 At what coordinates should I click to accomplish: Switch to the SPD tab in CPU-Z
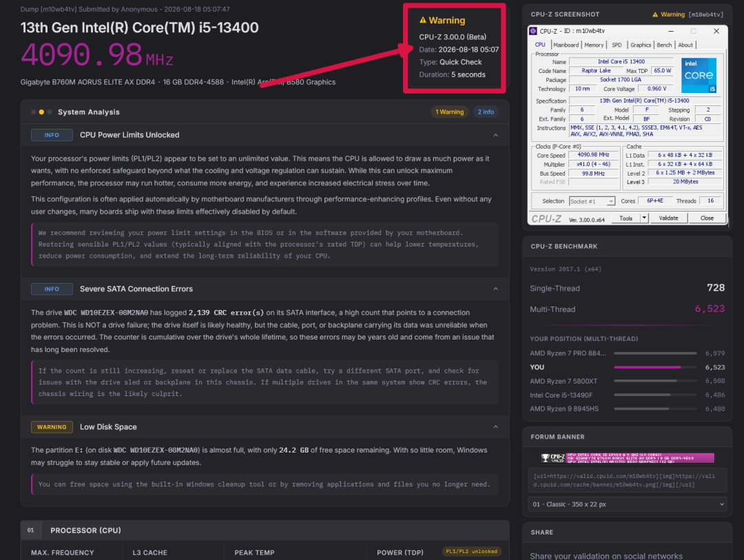617,45
